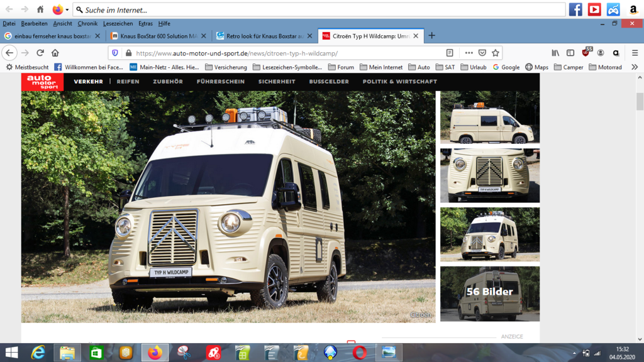Toggle reader view icon in address bar
644x362 pixels.
(450, 53)
